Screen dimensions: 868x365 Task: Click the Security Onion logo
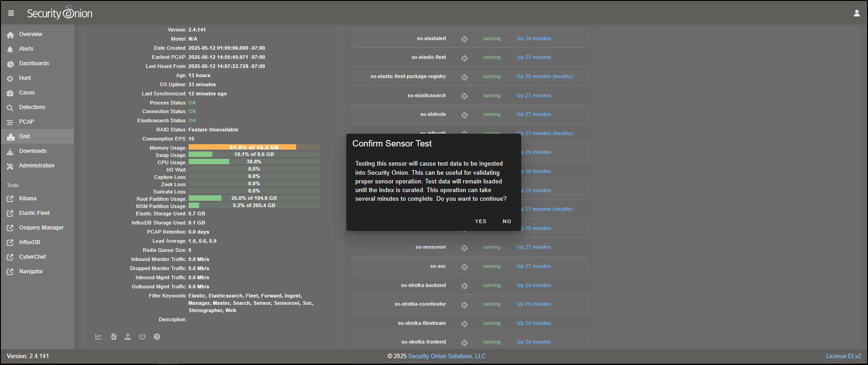[60, 13]
